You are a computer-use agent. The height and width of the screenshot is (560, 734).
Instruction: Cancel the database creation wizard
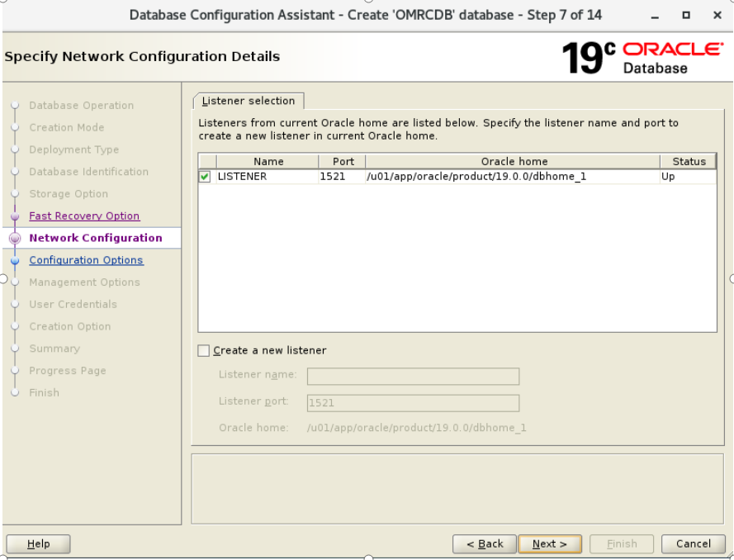pos(694,543)
